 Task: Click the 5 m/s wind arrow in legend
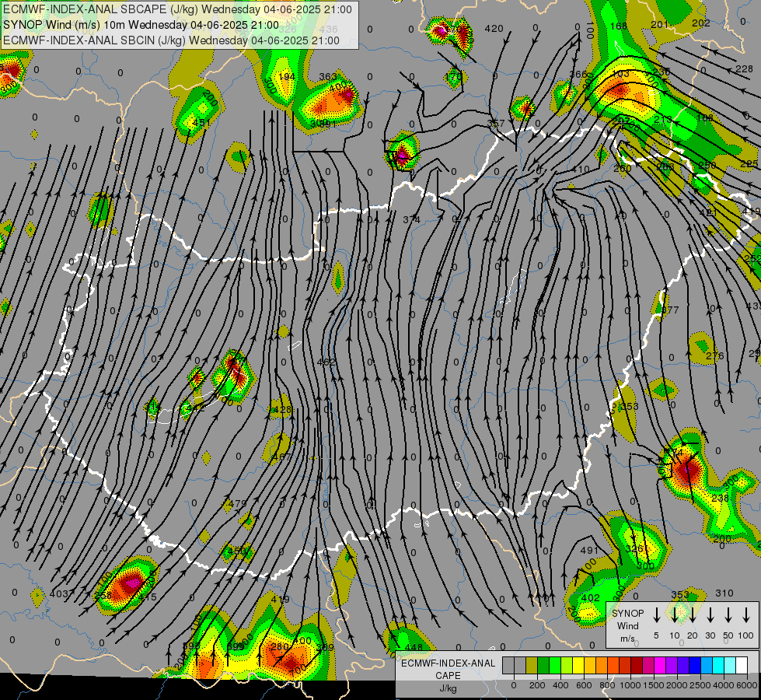coord(656,614)
